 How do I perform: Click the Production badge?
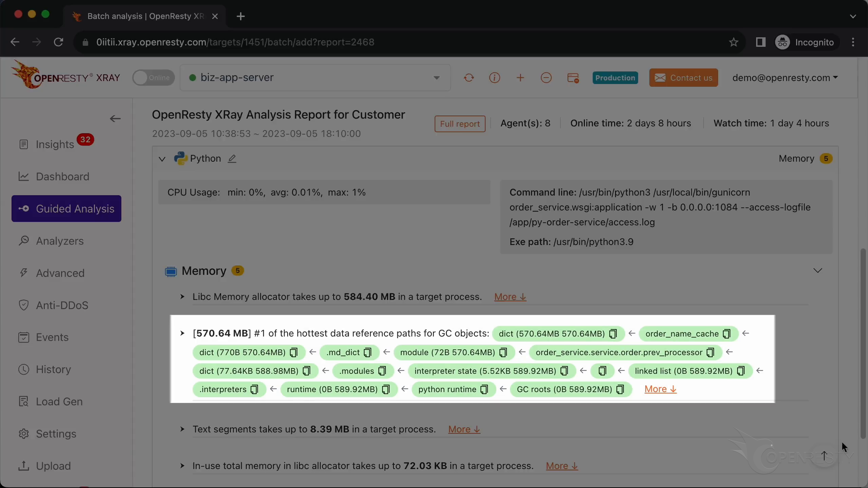click(615, 78)
